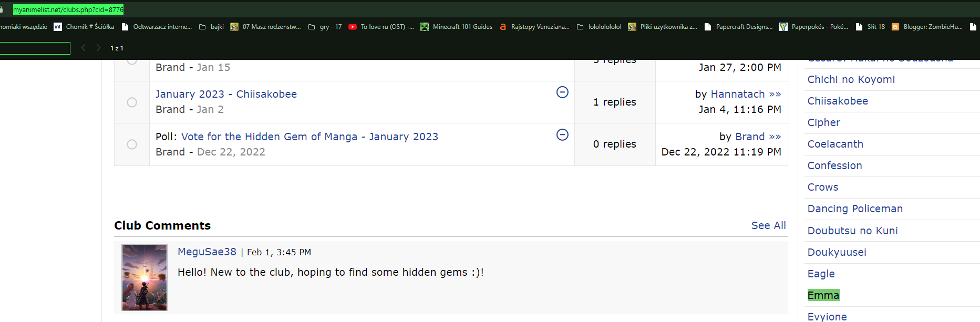Image resolution: width=980 pixels, height=322 pixels.
Task: Open the To love ru (OST) YouTube bookmark
Action: [381, 27]
